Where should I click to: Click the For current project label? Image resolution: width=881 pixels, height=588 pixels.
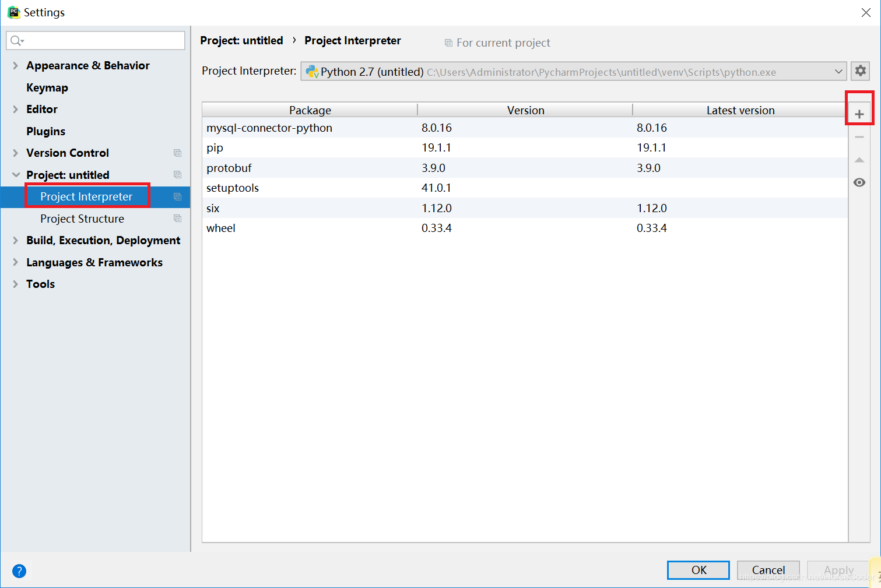click(503, 43)
